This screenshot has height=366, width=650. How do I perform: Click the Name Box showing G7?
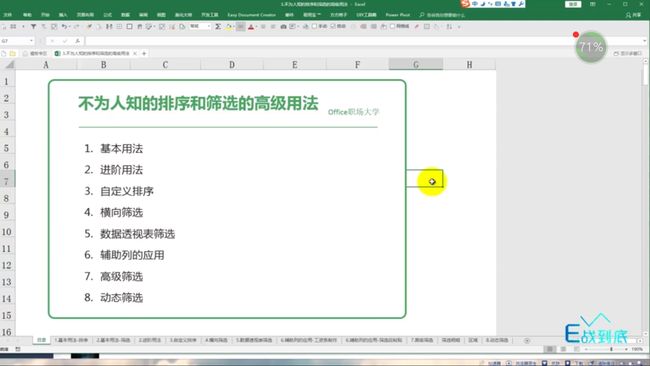tap(15, 41)
